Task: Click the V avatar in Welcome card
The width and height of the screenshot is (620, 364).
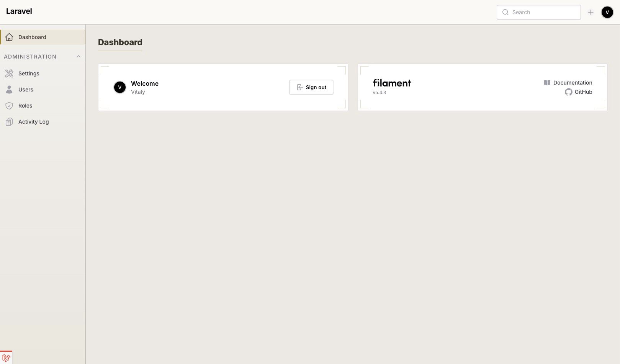Action: tap(120, 87)
